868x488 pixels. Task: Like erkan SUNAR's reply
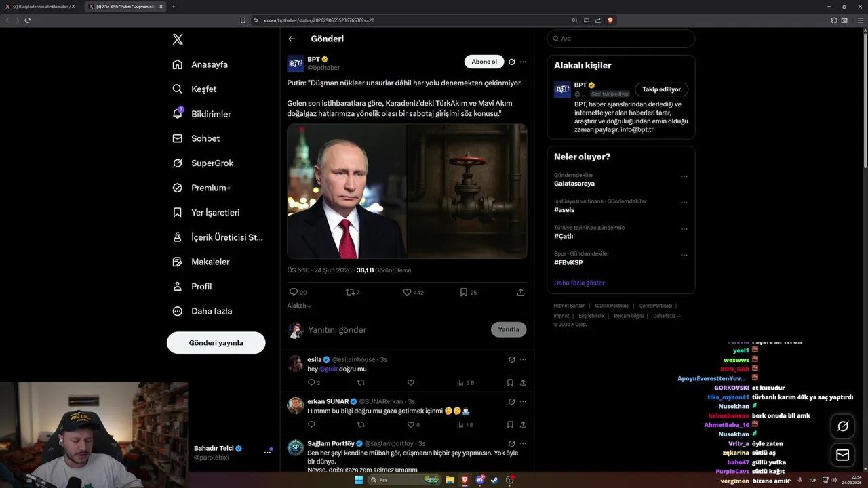[x=410, y=424]
